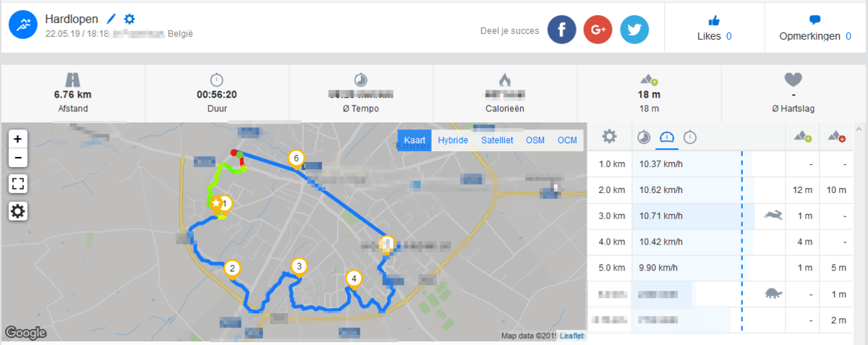Screen dimensions: 868x345
Task: Click the Leaflet attribution link
Action: click(x=571, y=336)
